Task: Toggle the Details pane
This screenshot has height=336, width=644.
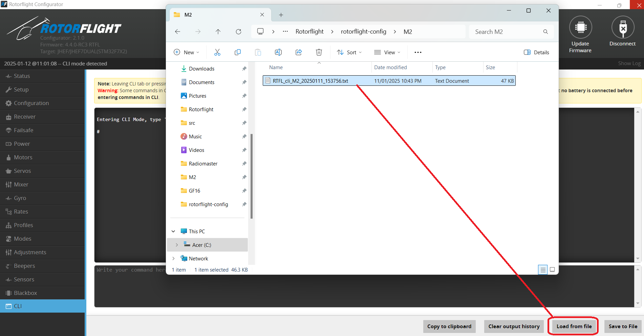Action: click(536, 52)
